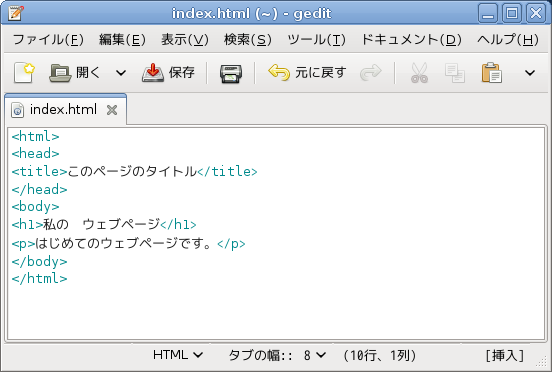Click the </head> closing tag line

click(39, 189)
